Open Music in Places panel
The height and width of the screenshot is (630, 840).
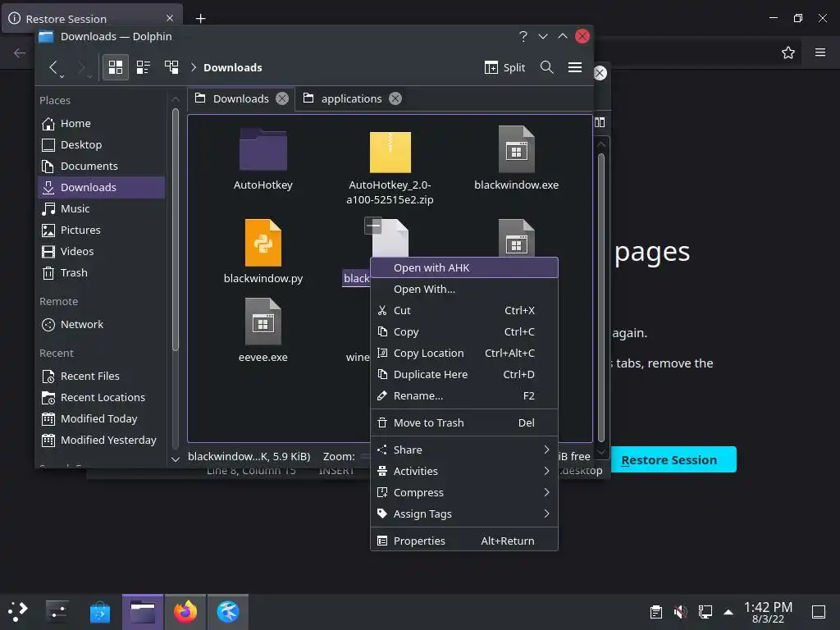[101, 209]
